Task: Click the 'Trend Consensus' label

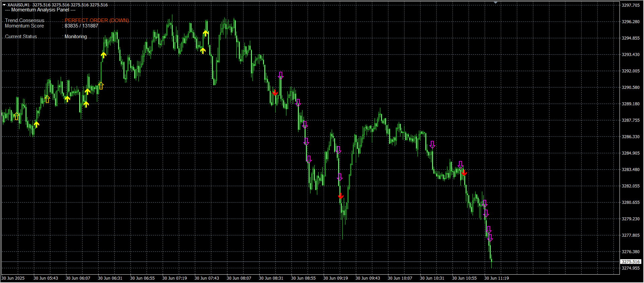Action: 24,20
